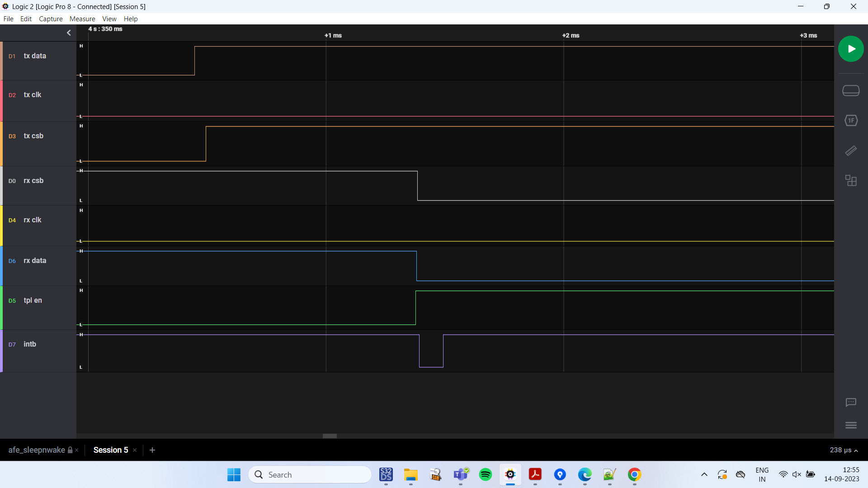Open the Windows Start menu

234,475
